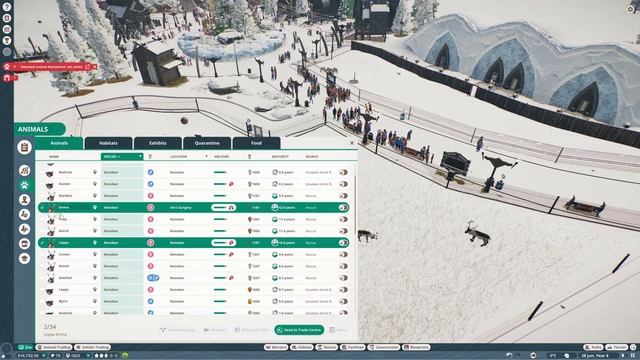
Task: Toggle the switch in Linnea row
Action: [343, 254]
